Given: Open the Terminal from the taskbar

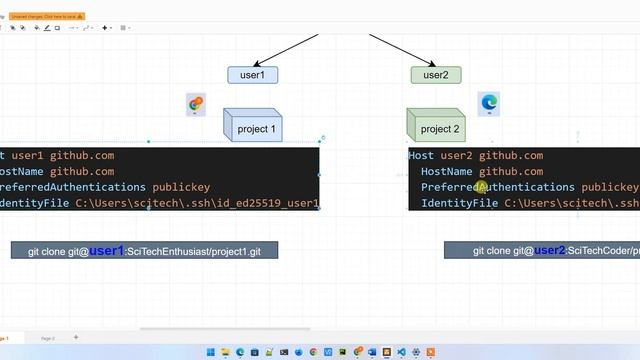Looking at the screenshot, I should pos(284,352).
